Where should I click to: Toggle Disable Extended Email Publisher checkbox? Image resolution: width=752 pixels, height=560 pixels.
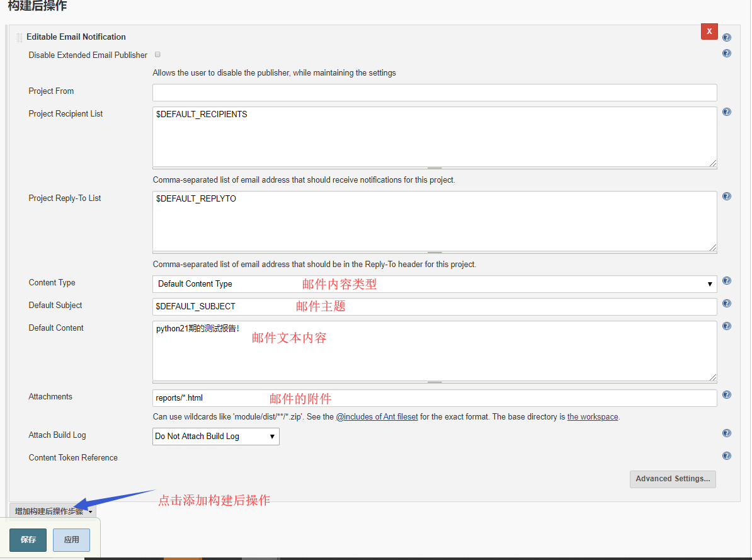157,55
